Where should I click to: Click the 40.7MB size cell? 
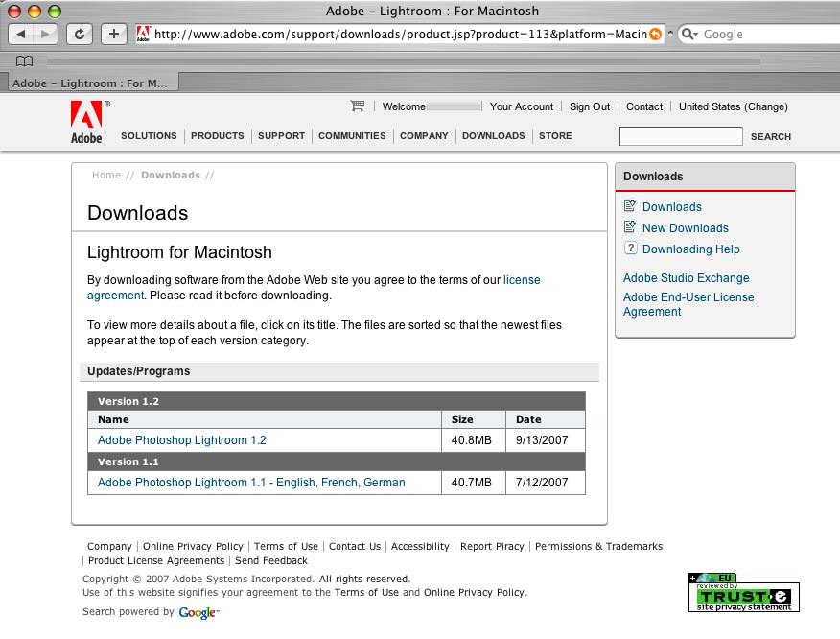[474, 483]
